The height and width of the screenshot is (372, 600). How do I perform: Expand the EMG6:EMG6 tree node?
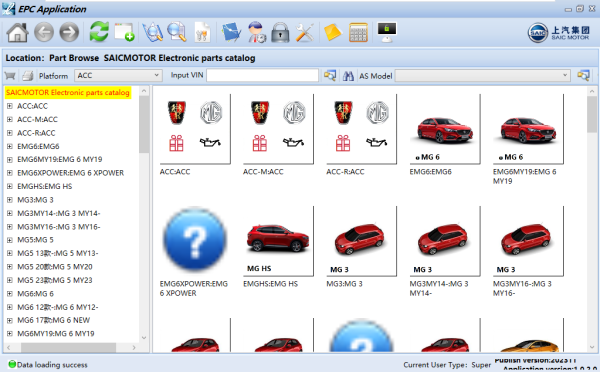pyautogui.click(x=10, y=146)
